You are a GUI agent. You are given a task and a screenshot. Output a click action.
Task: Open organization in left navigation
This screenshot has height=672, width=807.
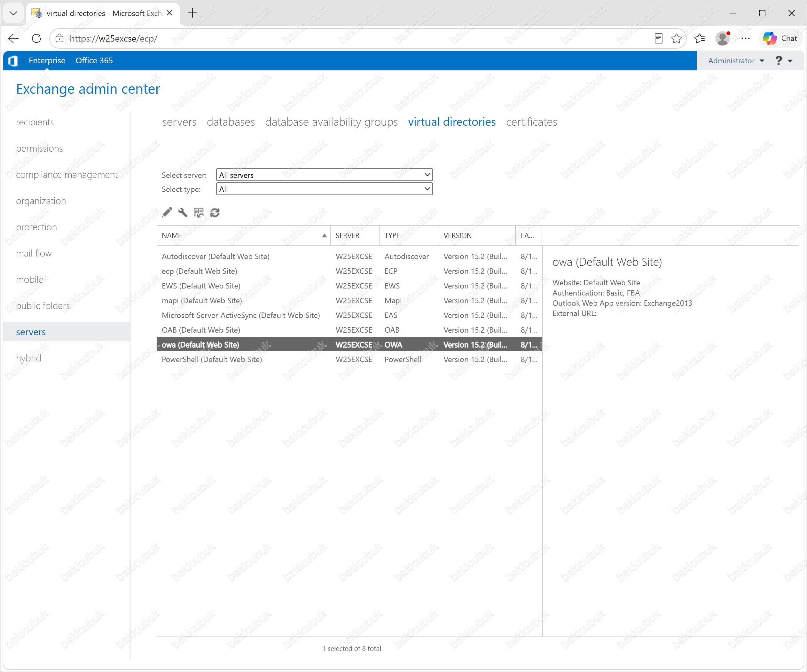pos(41,201)
